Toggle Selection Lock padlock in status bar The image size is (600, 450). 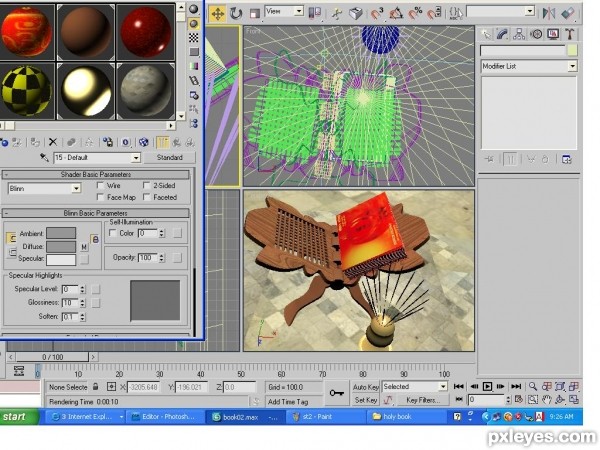[96, 387]
